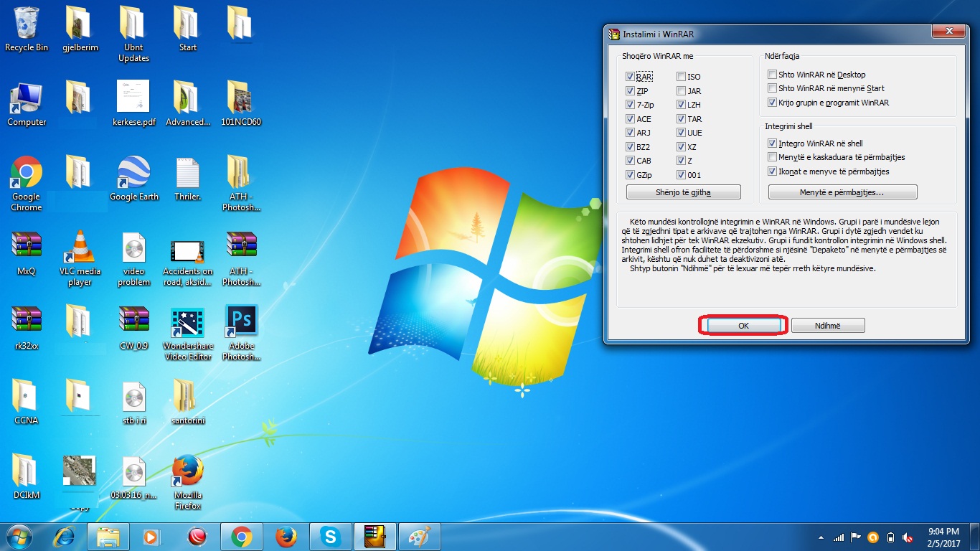Image resolution: width=980 pixels, height=551 pixels.
Task: Open the rk32xx archive
Action: [27, 328]
